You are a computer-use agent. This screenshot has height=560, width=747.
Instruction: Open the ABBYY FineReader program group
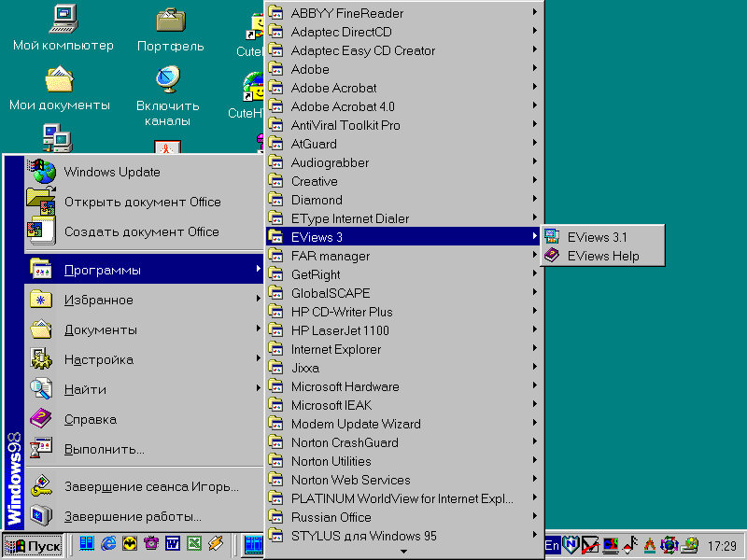[404, 13]
